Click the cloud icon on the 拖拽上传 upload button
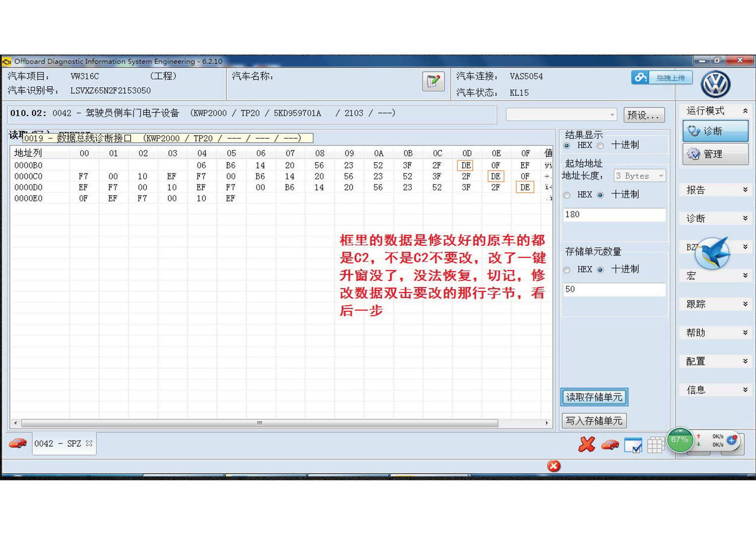Screen dimensions: 756x535 point(641,77)
